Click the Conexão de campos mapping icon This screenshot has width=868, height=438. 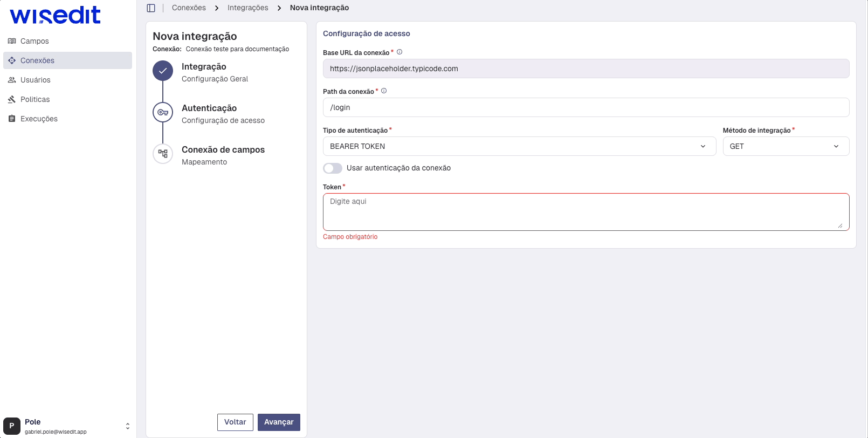coord(163,154)
